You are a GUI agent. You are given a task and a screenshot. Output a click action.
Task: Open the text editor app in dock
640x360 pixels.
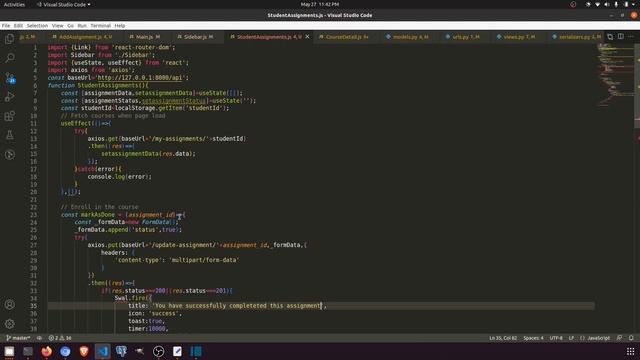177,351
